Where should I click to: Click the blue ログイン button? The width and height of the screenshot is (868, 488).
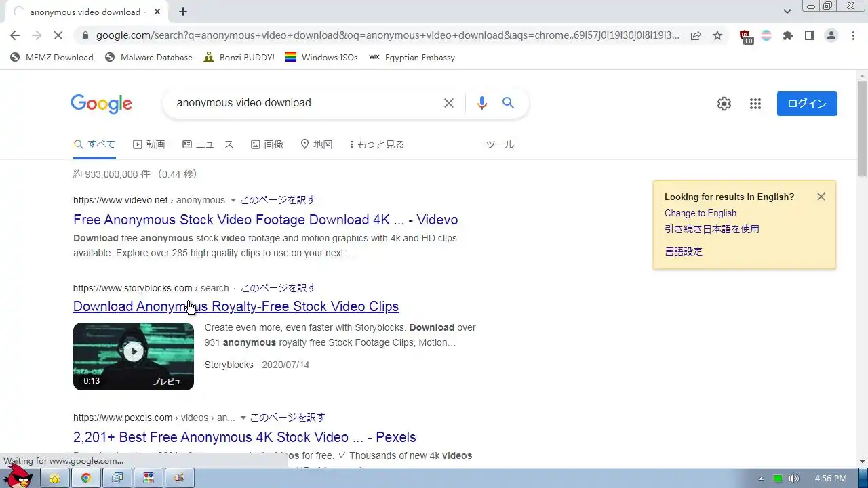pyautogui.click(x=807, y=104)
